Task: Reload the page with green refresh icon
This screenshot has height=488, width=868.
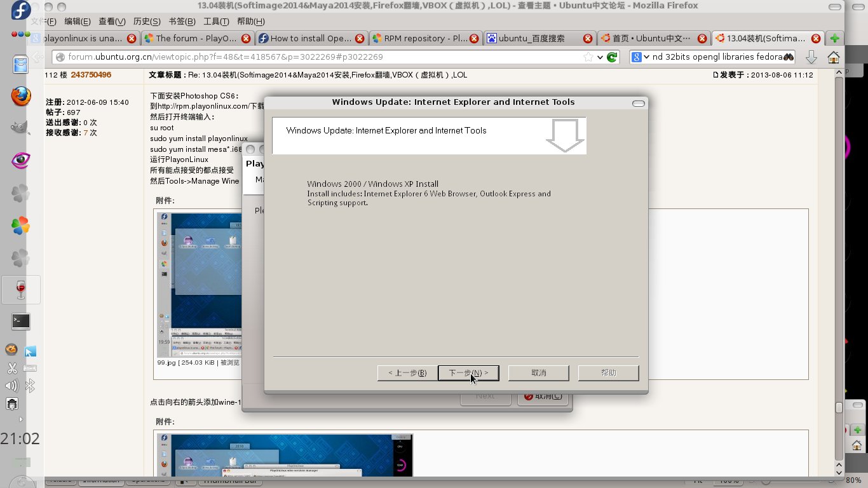Action: point(612,57)
